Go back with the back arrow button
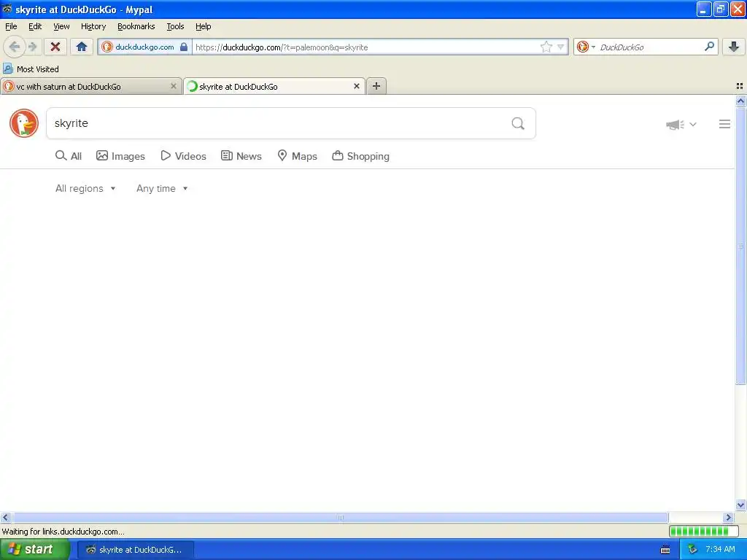The height and width of the screenshot is (560, 747). 15,47
